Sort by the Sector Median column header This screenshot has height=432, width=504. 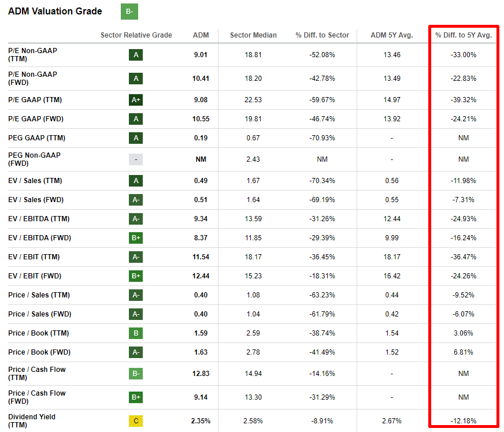pyautogui.click(x=253, y=35)
